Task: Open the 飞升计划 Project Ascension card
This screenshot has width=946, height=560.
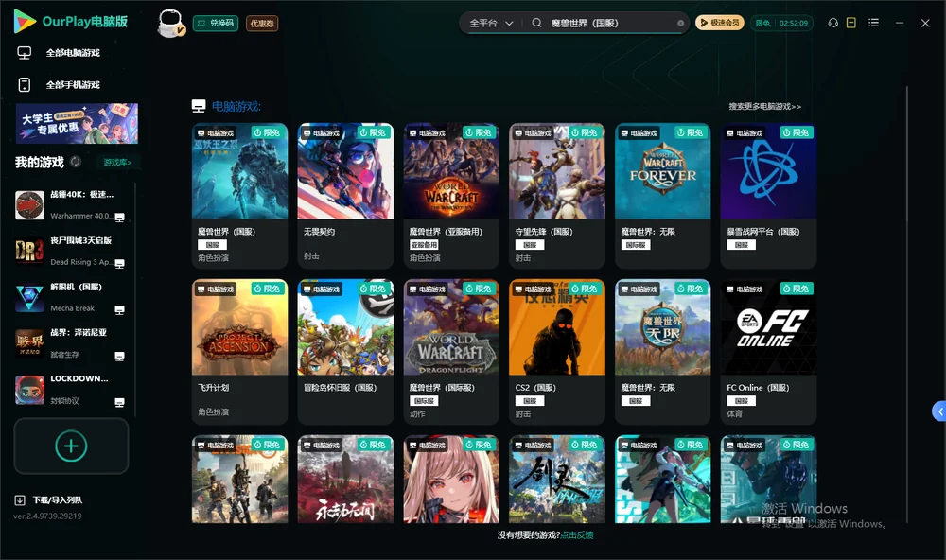Action: point(239,352)
